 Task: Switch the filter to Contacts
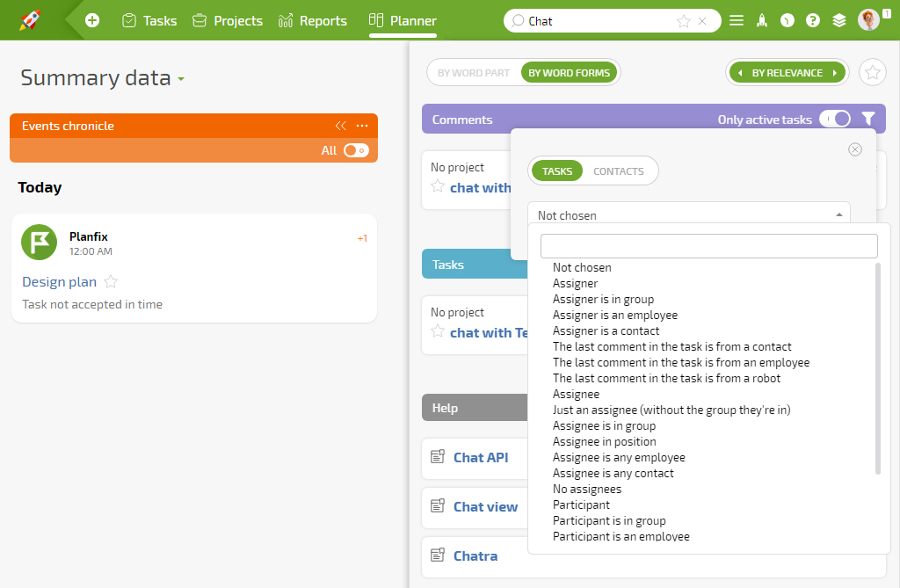pyautogui.click(x=618, y=171)
